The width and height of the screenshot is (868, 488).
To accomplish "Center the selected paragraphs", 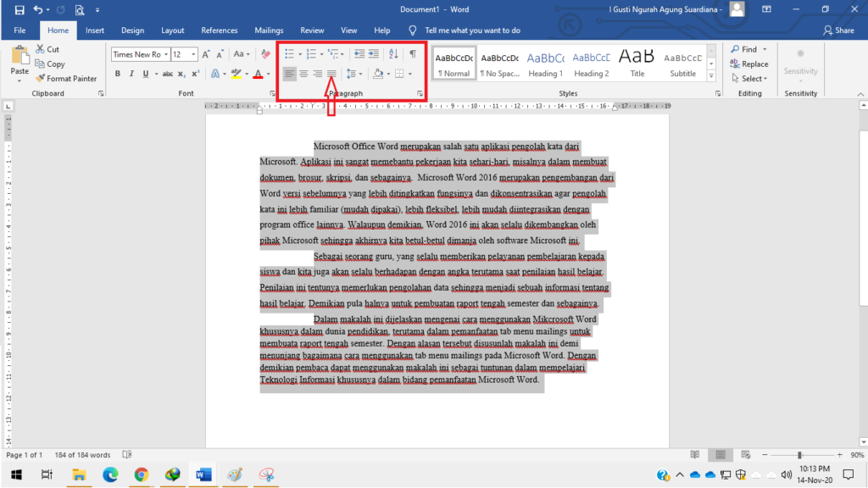I will tap(303, 74).
